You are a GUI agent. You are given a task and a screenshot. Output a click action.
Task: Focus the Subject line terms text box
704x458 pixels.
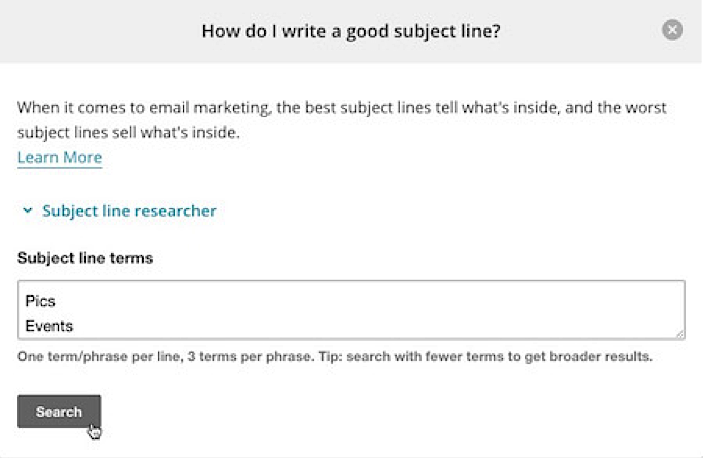tap(350, 311)
